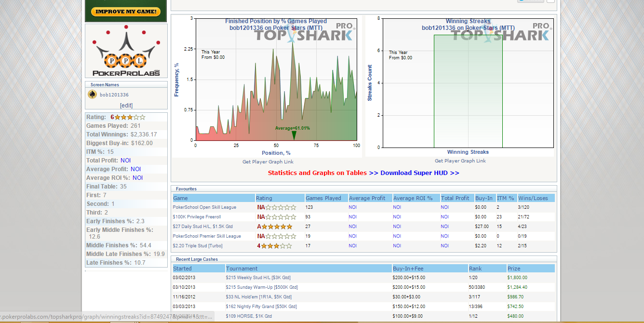Sort Favourites by ITM % header
Viewport: 644px width, 323px height.
coord(506,198)
